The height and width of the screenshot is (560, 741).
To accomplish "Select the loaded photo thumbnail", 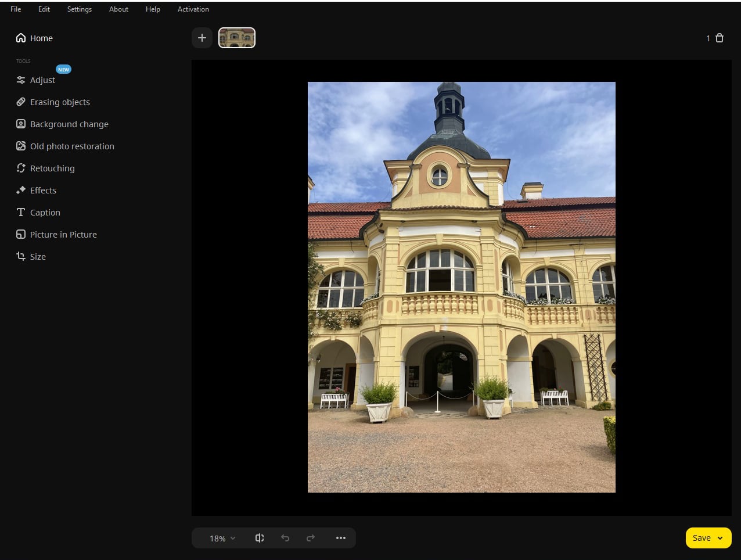I will pyautogui.click(x=236, y=37).
